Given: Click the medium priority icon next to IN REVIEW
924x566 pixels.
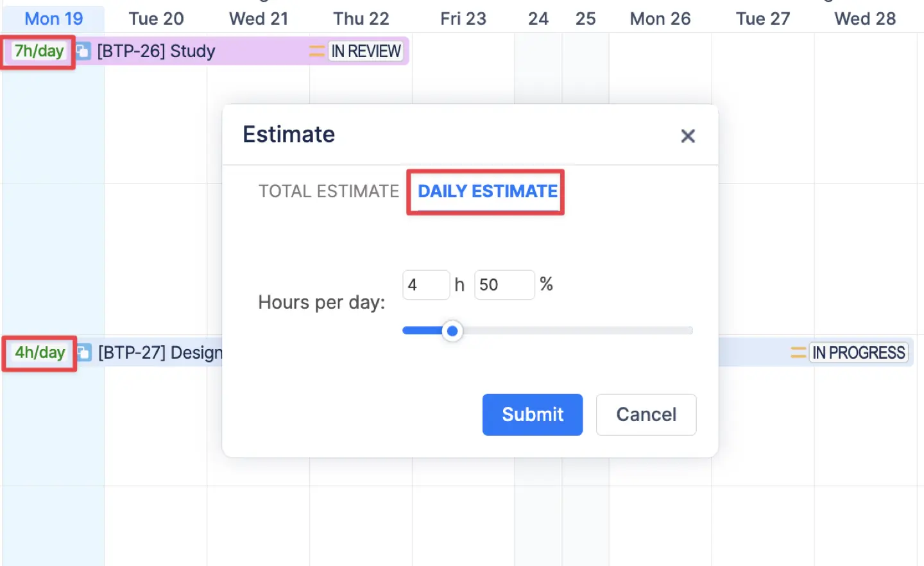Looking at the screenshot, I should tap(316, 51).
